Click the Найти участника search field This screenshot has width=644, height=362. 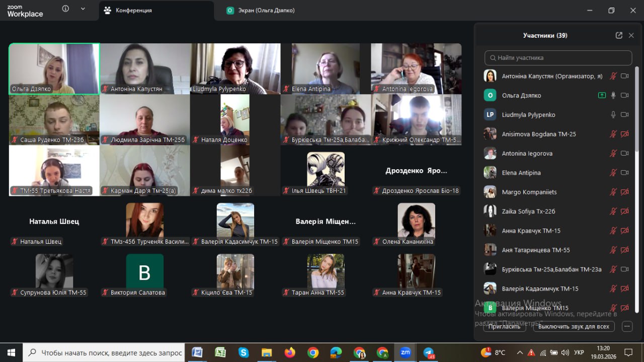[558, 58]
